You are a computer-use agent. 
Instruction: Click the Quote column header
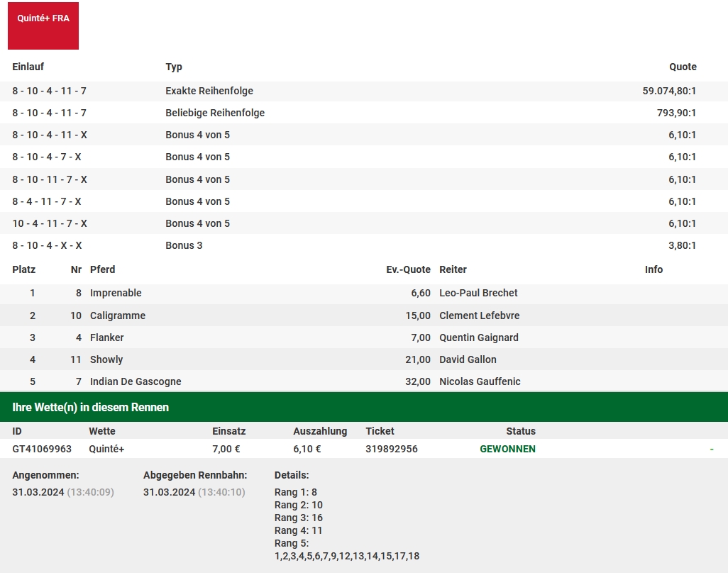click(x=683, y=67)
